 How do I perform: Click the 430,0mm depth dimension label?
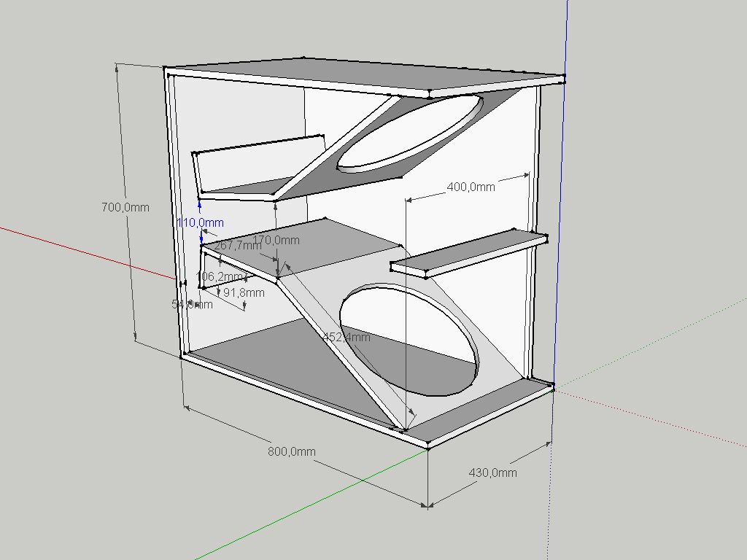tap(492, 472)
